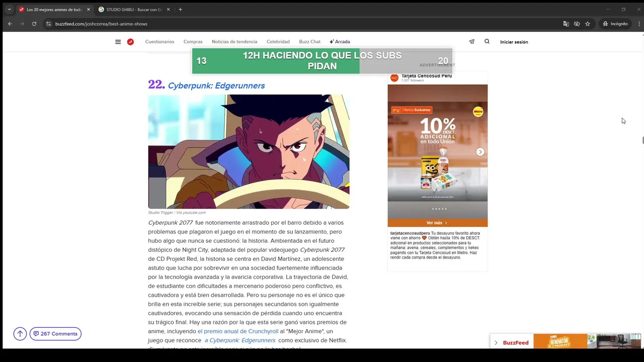Screen dimensions: 644x362
Task: Click the page vertical scrollbar thumb
Action: 642,140
